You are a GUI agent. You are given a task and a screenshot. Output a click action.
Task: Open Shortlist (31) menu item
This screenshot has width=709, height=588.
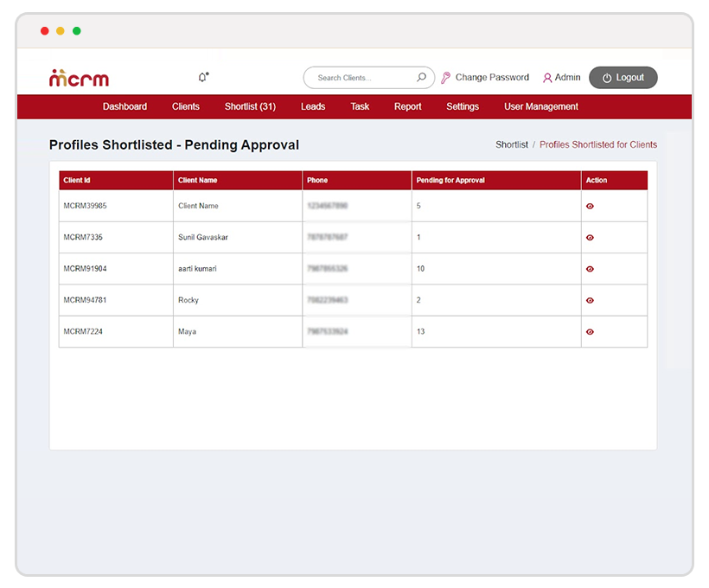pos(250,106)
